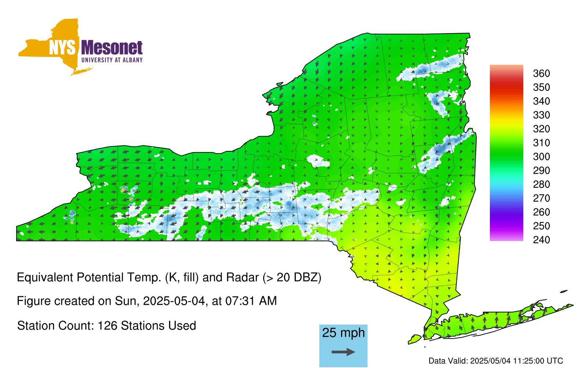Click the 'Figure created on Sun' line
Image resolution: width=588 pixels, height=368 pixels.
tap(147, 301)
